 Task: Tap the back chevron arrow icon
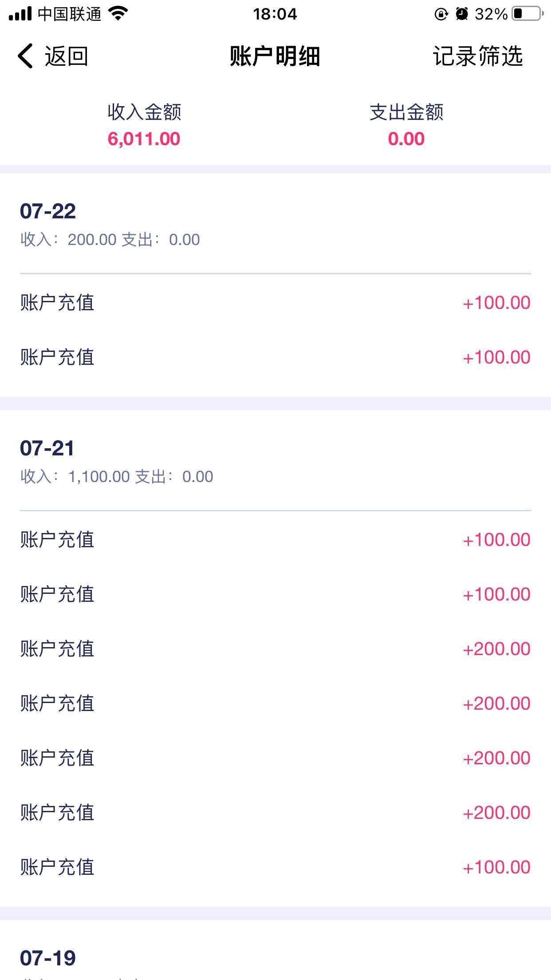click(25, 56)
